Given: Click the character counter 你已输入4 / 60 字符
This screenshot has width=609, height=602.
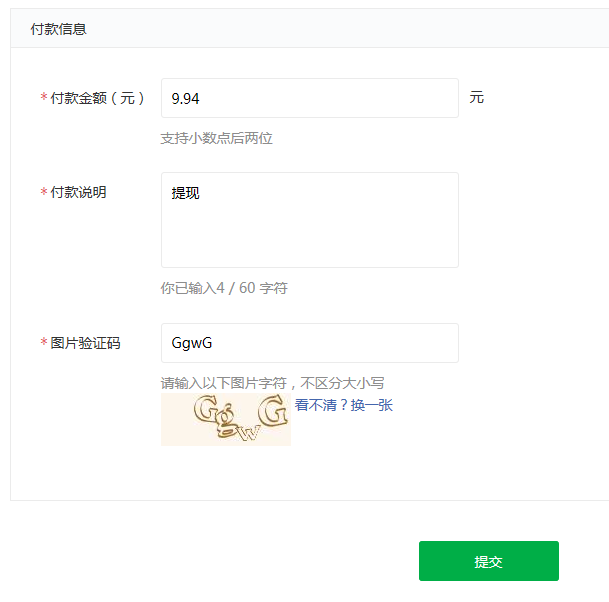Looking at the screenshot, I should (x=224, y=288).
